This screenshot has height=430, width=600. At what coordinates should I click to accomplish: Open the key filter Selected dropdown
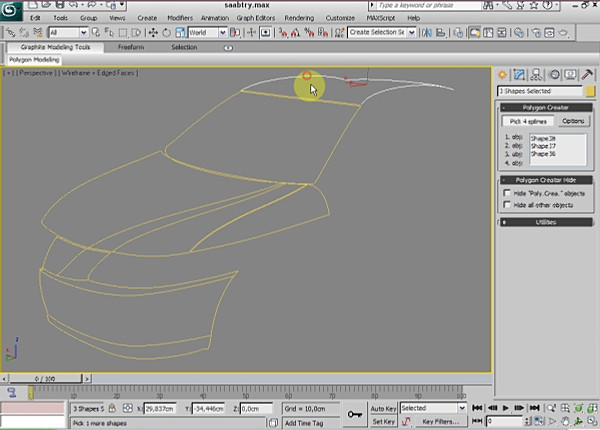(433, 408)
